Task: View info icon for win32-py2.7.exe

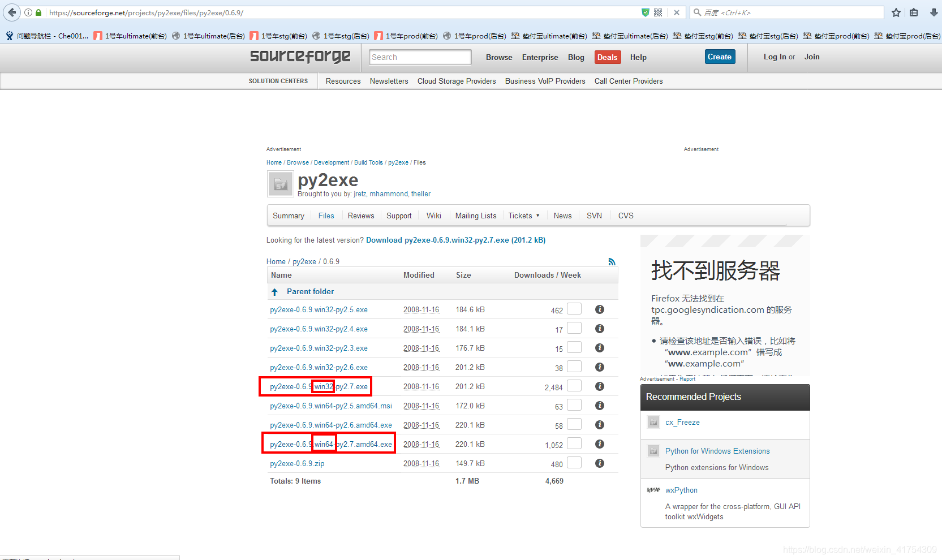Action: click(600, 386)
